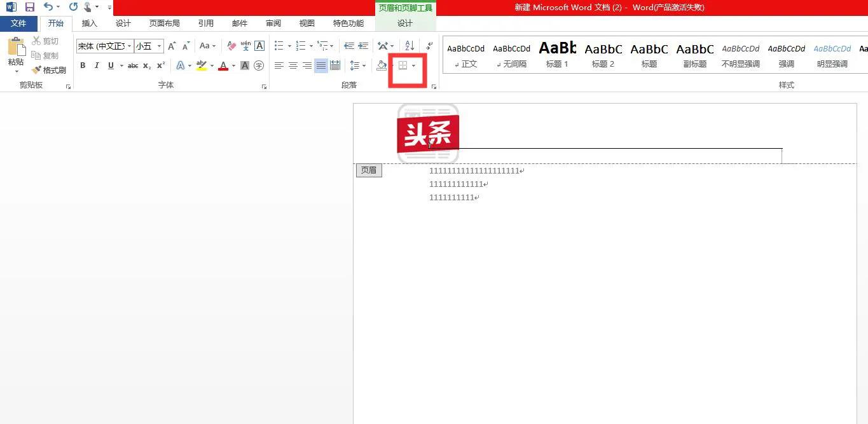The width and height of the screenshot is (868, 424).
Task: Click the clear formatting eraser icon
Action: (x=231, y=45)
